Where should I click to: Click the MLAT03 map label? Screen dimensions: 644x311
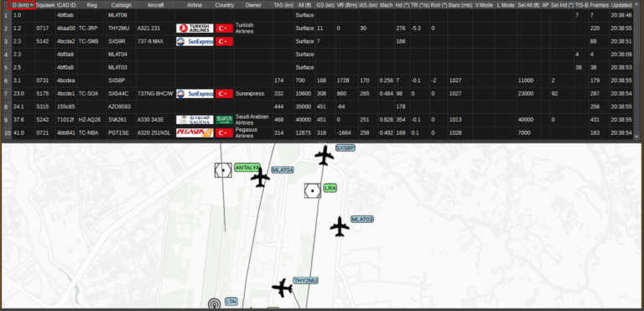click(x=362, y=220)
